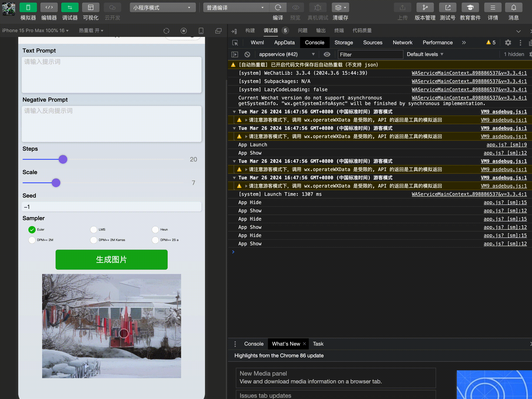Click the Text Prompt input box

click(x=112, y=75)
